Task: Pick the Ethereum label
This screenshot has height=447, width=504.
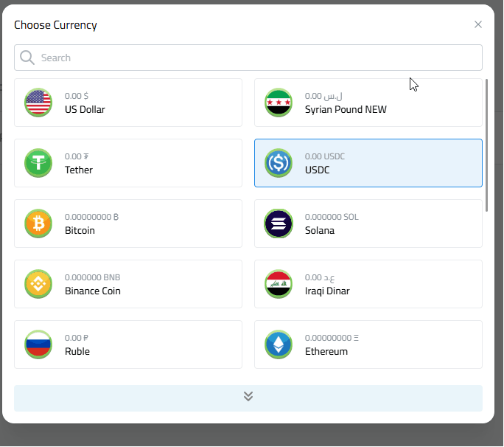Action: (326, 351)
